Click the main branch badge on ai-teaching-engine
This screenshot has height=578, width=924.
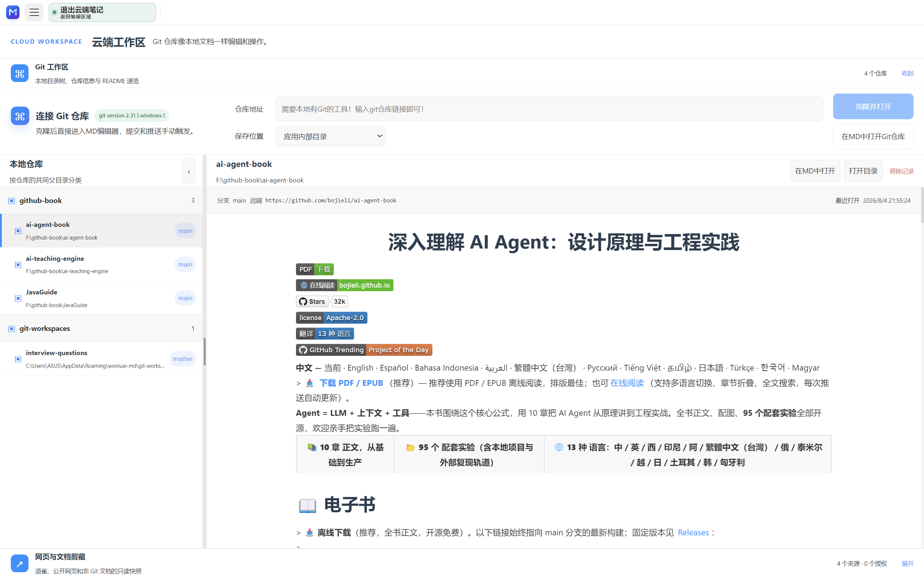[185, 264]
